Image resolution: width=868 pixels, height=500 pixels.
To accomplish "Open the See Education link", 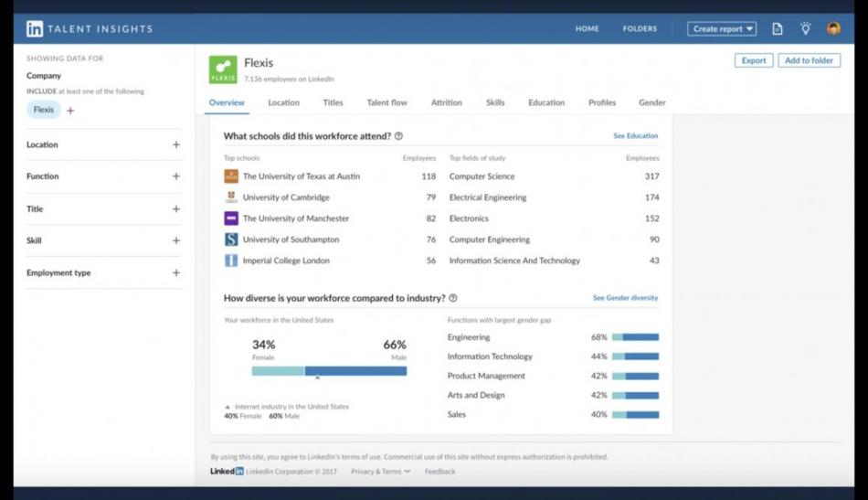I will [636, 135].
